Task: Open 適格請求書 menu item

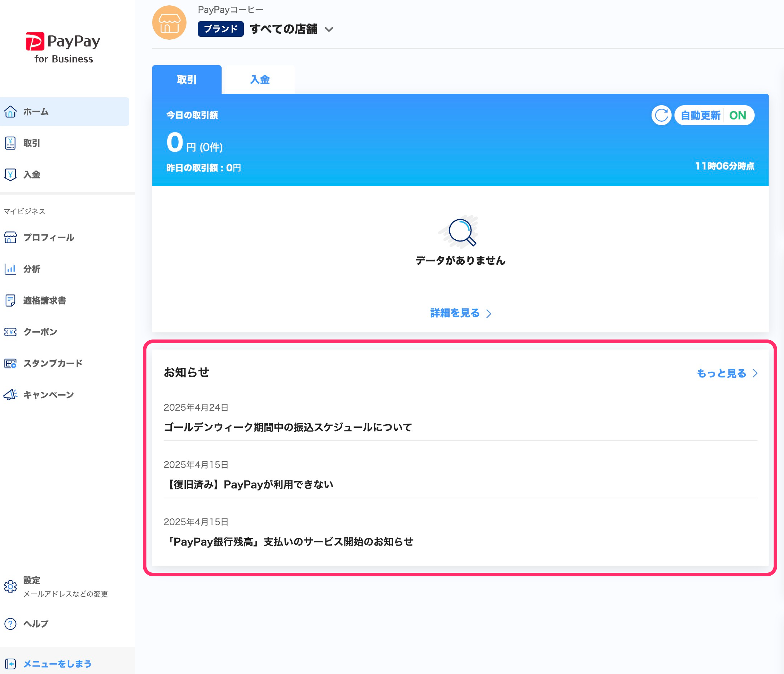Action: (x=65, y=300)
